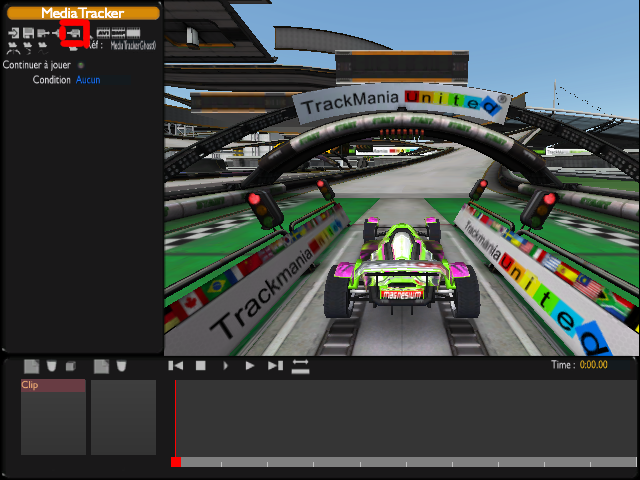This screenshot has height=480, width=640.
Task: Add a new track with second page icon
Action: pos(101,366)
